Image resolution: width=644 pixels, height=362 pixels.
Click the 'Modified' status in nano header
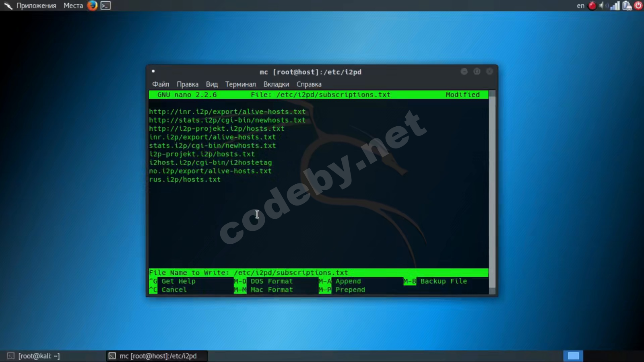(x=462, y=95)
